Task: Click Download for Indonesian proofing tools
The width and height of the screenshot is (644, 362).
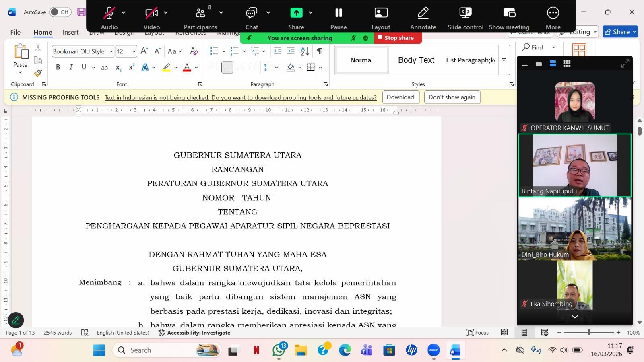Action: (400, 97)
